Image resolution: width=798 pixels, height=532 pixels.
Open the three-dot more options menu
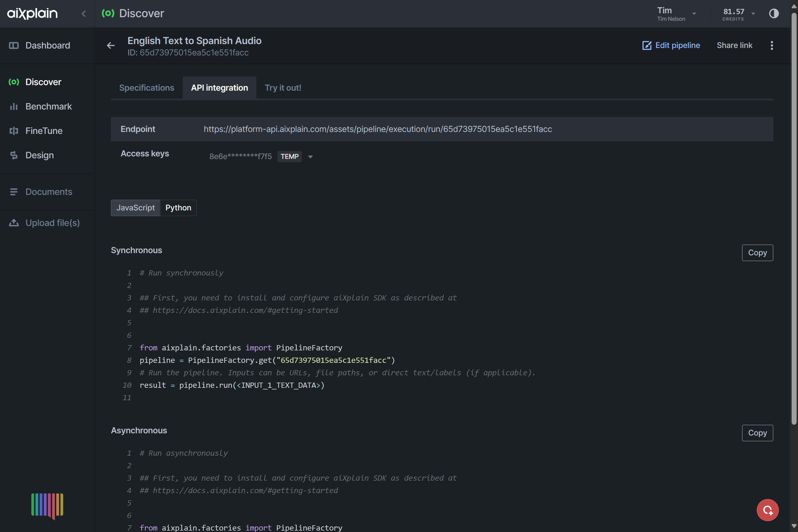point(772,45)
